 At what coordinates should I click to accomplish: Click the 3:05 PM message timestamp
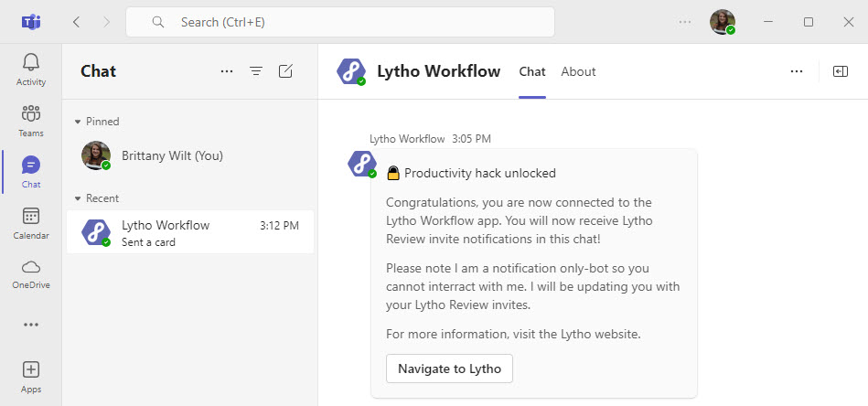471,139
